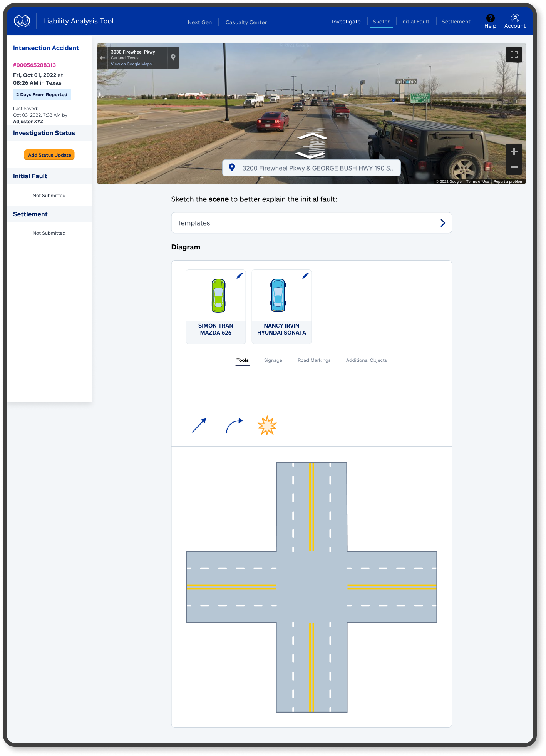Switch to Signage tab
Image resolution: width=546 pixels, height=756 pixels.
click(273, 360)
